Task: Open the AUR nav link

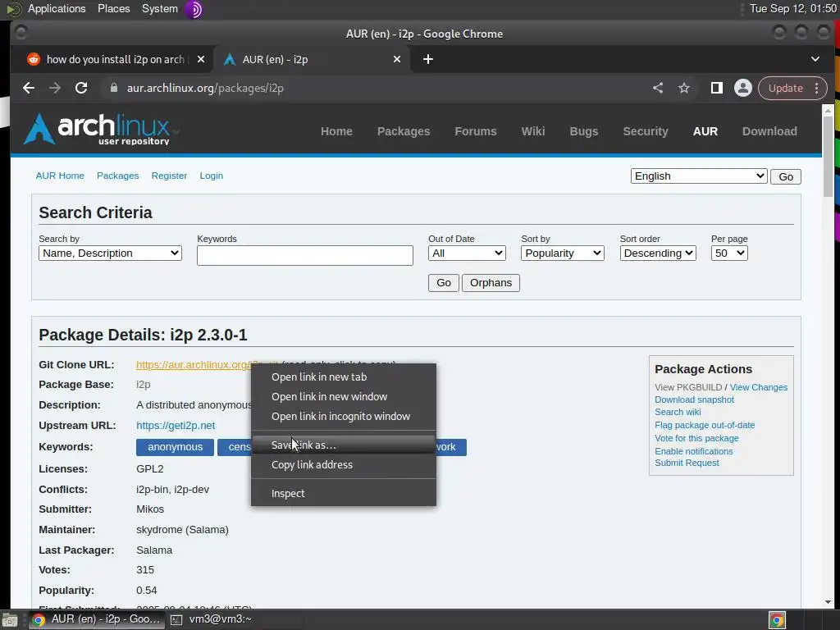Action: tap(705, 131)
